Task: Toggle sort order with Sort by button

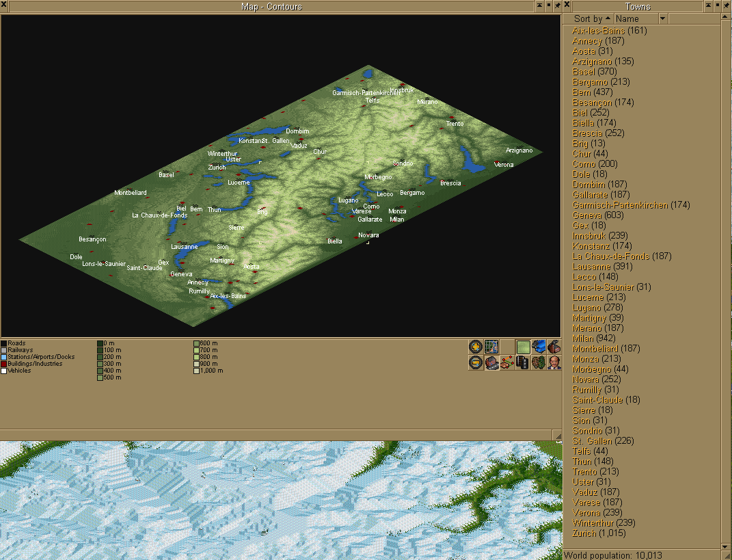Action: pos(588,18)
